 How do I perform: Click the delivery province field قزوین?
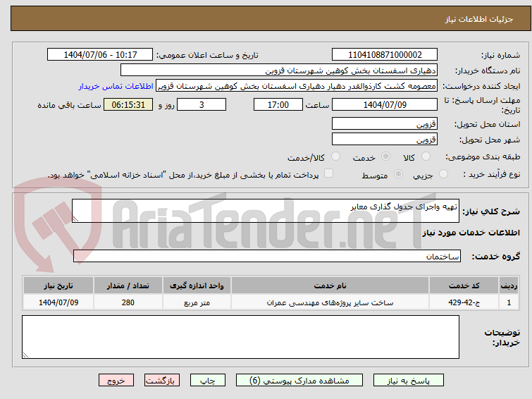click(x=385, y=123)
